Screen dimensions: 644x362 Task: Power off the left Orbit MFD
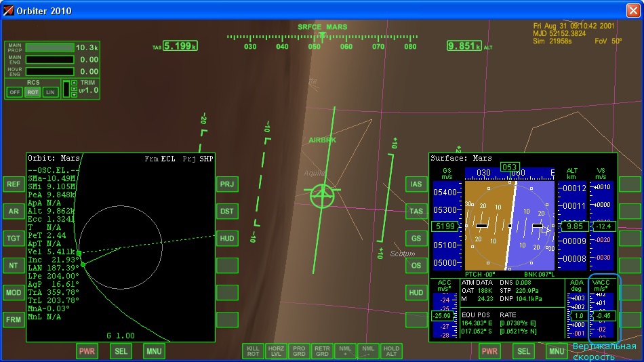(x=87, y=351)
